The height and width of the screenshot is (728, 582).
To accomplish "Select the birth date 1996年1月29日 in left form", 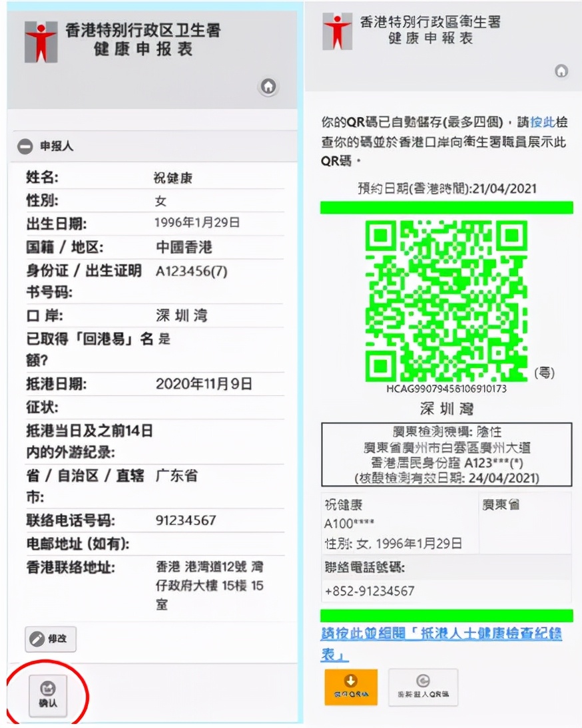I will 197,222.
